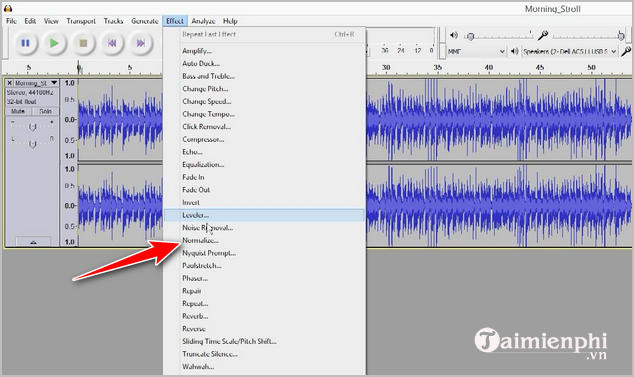Select Truncate Silence... effect
The height and width of the screenshot is (377, 634).
[x=264, y=354]
